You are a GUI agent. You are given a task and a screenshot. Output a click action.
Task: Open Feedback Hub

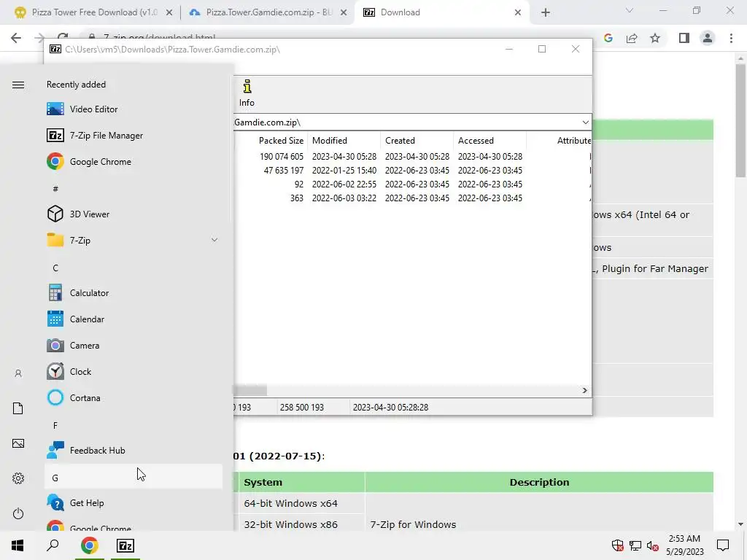tap(133, 450)
